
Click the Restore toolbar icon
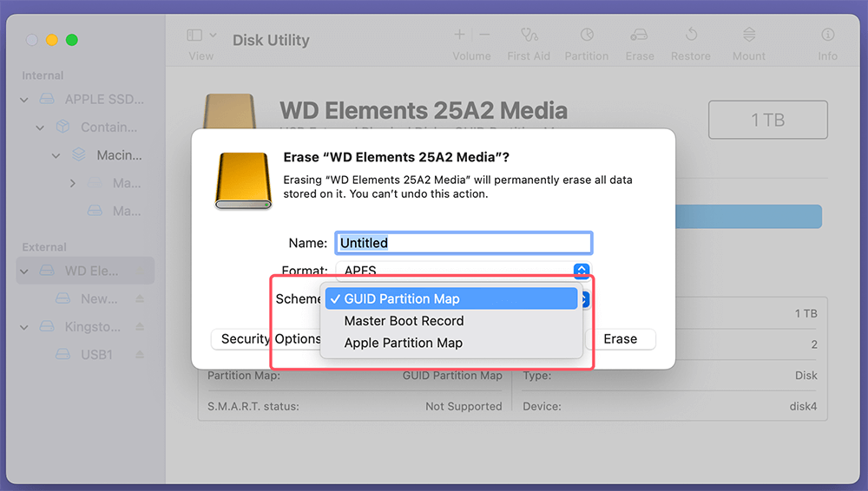691,35
